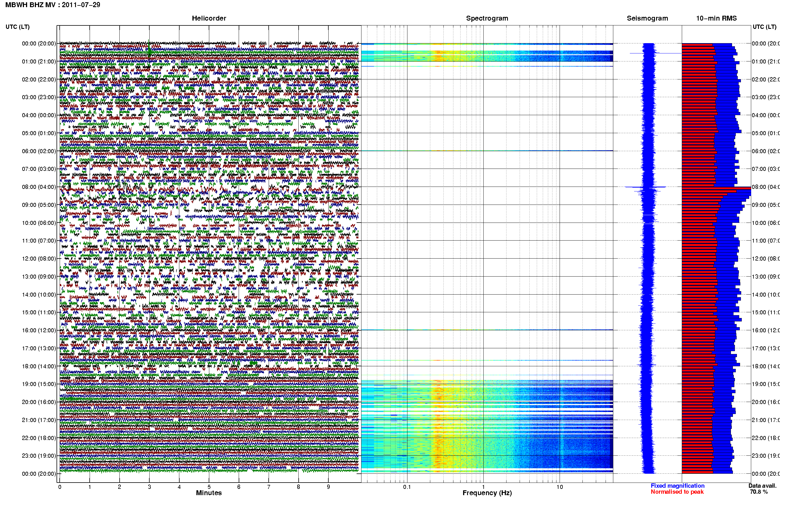Image resolution: width=812 pixels, height=508 pixels.
Task: Click the "10" tick on the Frequency axis
Action: pyautogui.click(x=560, y=487)
